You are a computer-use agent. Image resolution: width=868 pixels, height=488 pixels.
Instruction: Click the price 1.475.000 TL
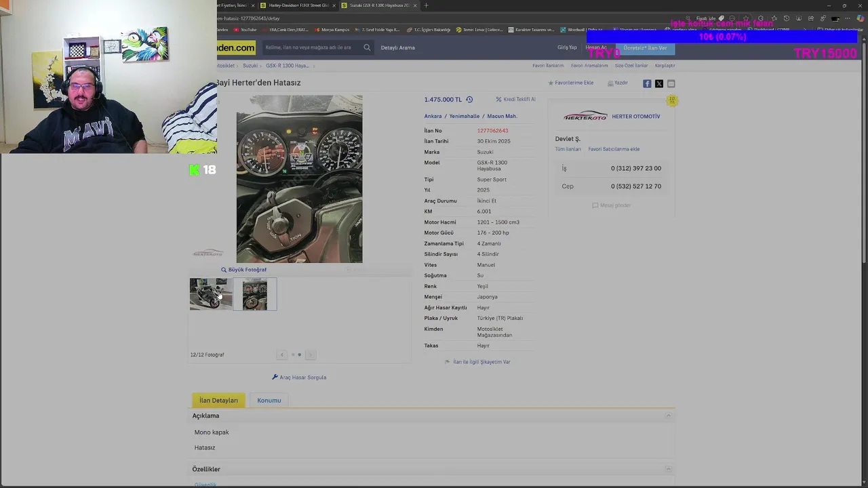(443, 100)
